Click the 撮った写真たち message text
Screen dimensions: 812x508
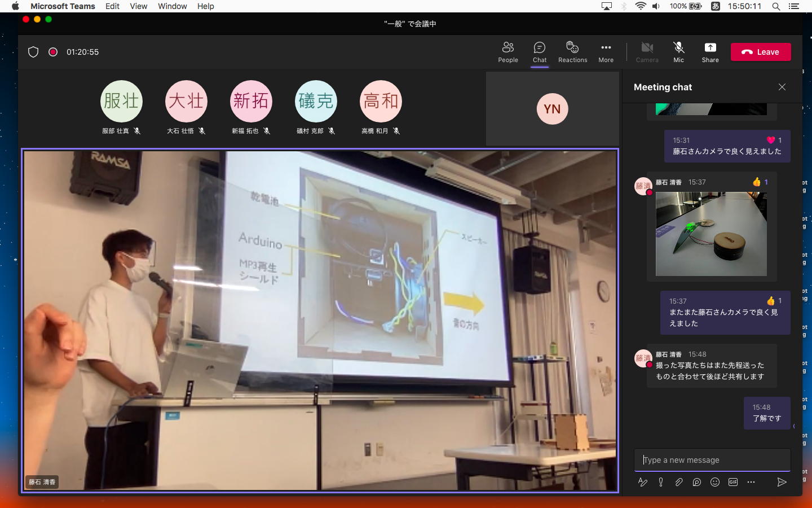(710, 371)
